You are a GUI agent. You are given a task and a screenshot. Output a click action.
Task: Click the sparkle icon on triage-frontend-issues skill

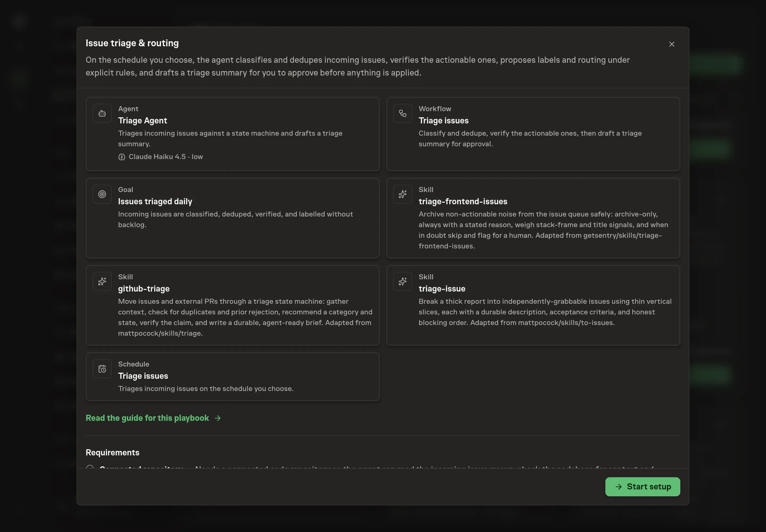402,194
